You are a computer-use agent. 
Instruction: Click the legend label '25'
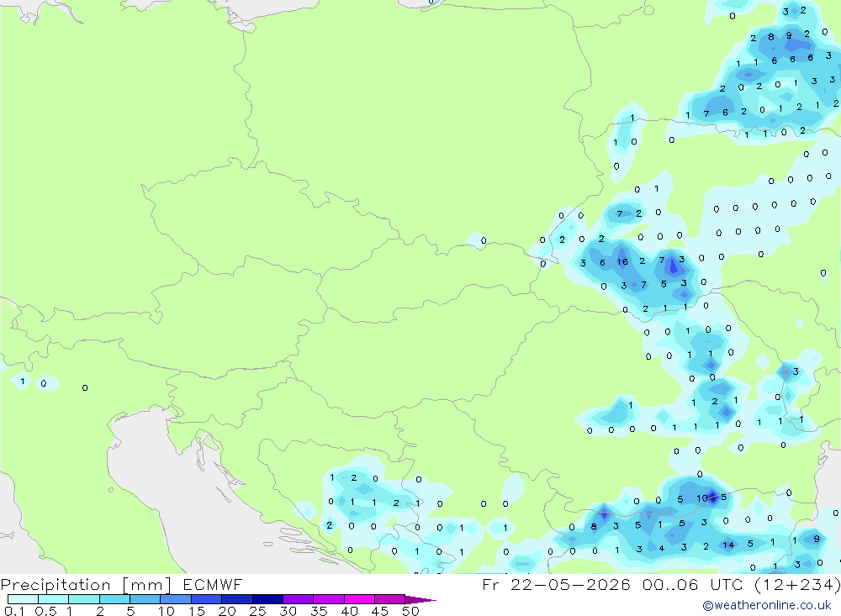[x=257, y=611]
